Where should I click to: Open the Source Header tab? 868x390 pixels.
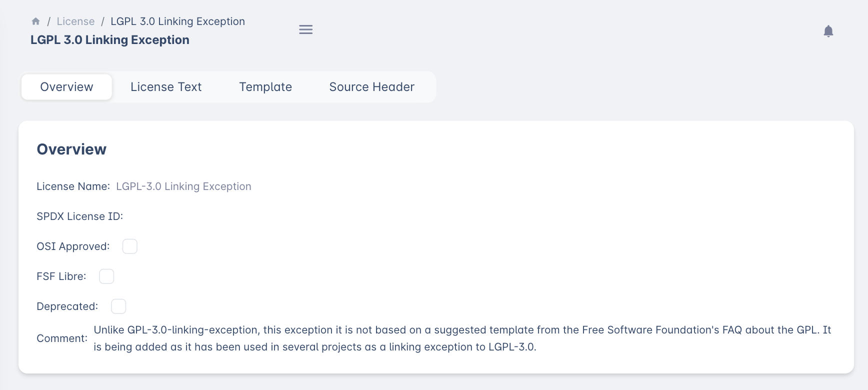(x=371, y=87)
